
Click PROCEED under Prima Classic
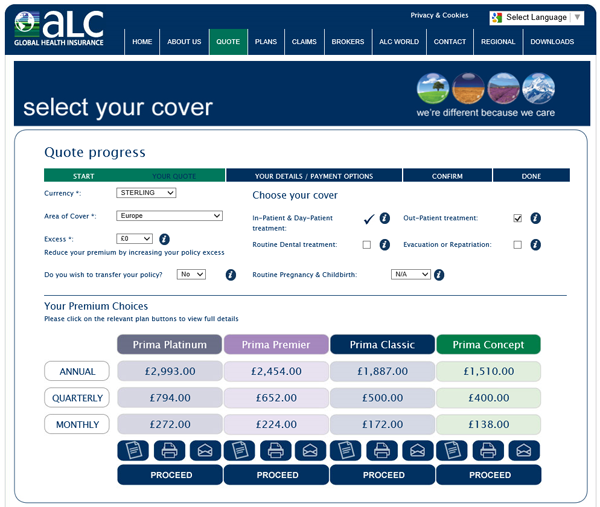pyautogui.click(x=383, y=475)
